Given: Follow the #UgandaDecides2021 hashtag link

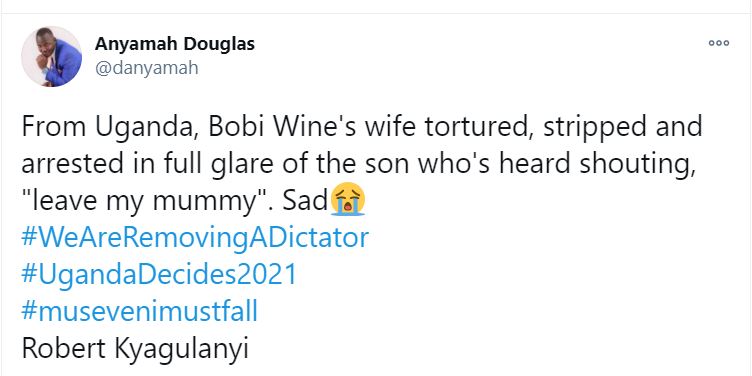Looking at the screenshot, I should pos(159,275).
